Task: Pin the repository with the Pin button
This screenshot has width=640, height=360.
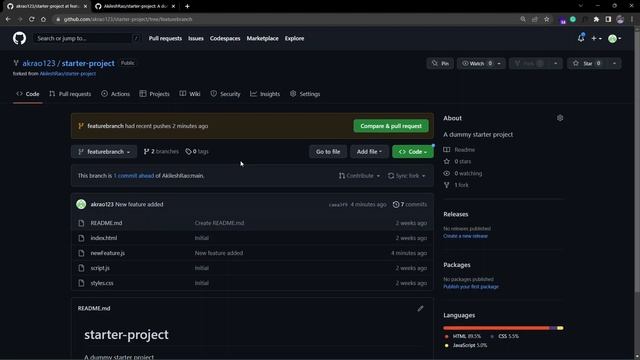Action: pyautogui.click(x=440, y=63)
